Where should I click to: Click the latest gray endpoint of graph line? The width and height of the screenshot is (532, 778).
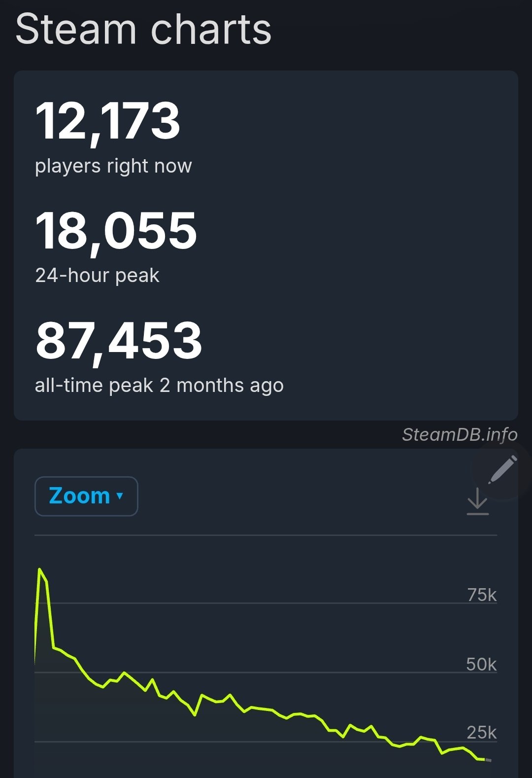[488, 760]
